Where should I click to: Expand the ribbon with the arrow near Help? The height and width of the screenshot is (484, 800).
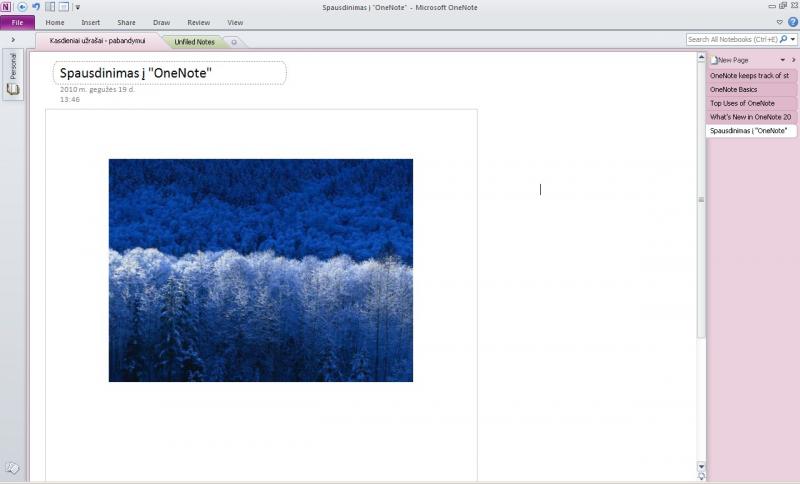[779, 22]
